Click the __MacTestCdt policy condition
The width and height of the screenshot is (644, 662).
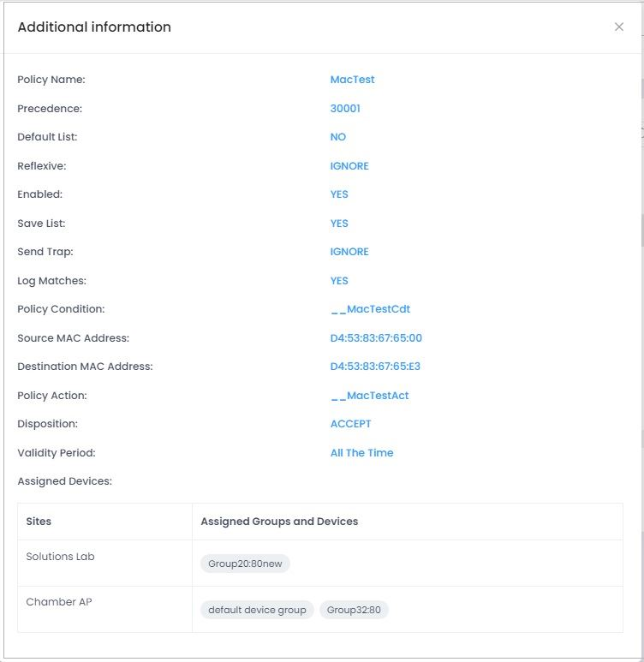[x=370, y=309]
